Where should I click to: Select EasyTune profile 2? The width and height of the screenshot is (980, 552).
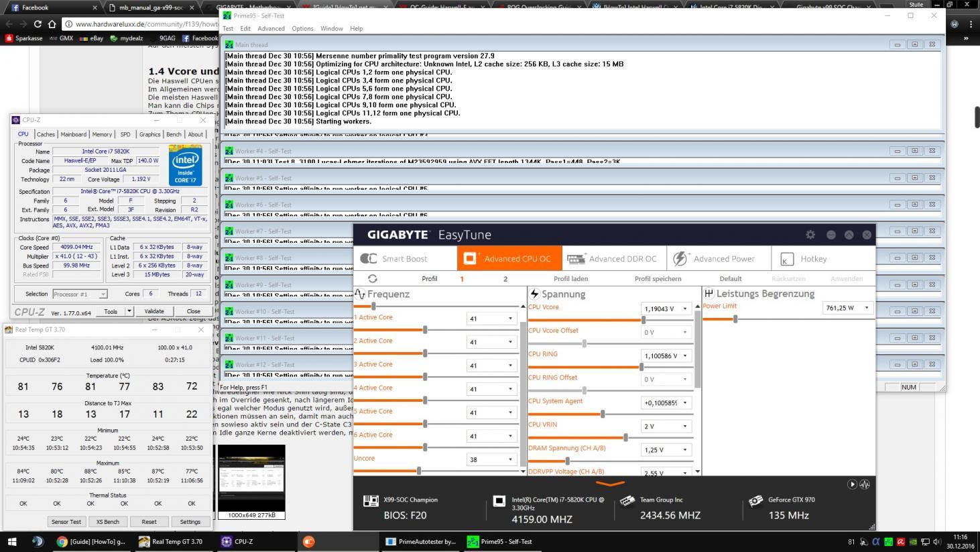(x=505, y=278)
